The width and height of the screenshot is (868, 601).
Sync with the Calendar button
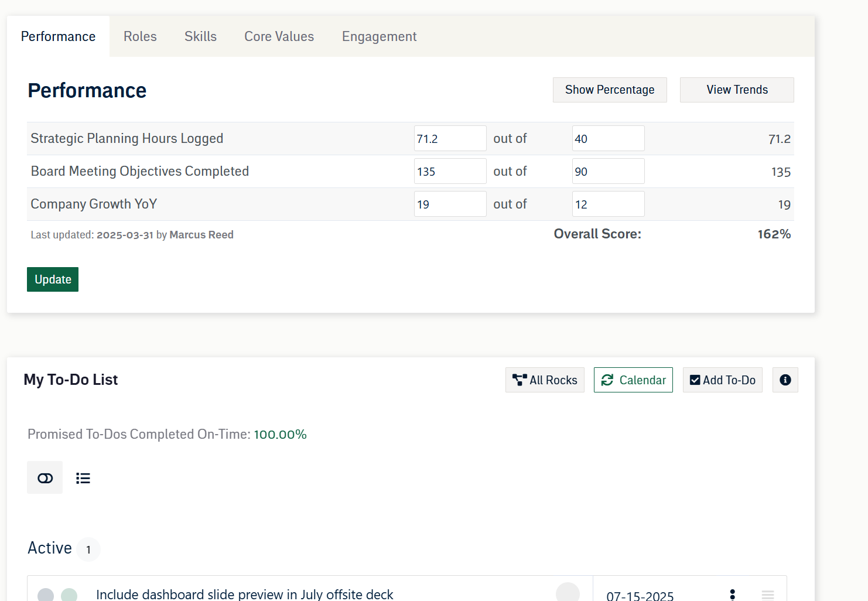tap(633, 380)
